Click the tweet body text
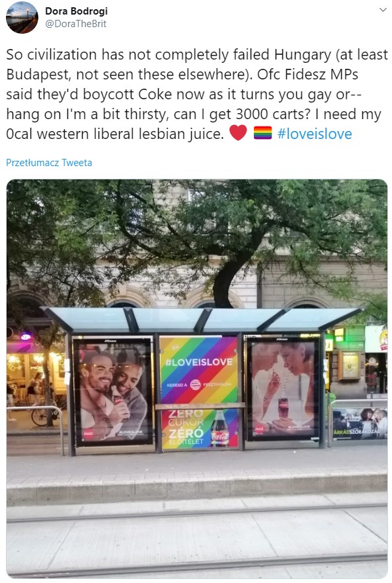This screenshot has height=583, width=392. coord(197,94)
